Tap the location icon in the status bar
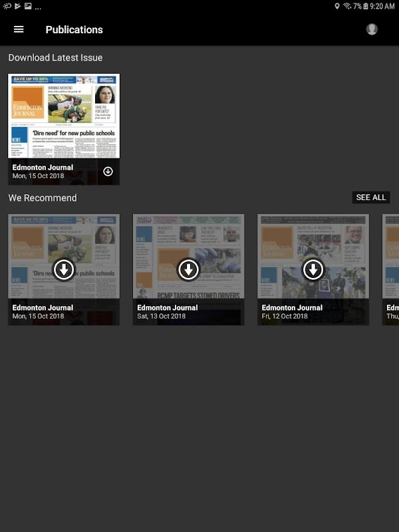 (337, 6)
